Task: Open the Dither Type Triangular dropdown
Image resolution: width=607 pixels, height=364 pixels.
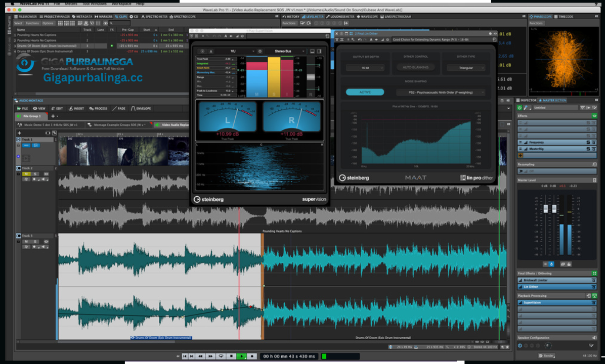Action: [466, 68]
